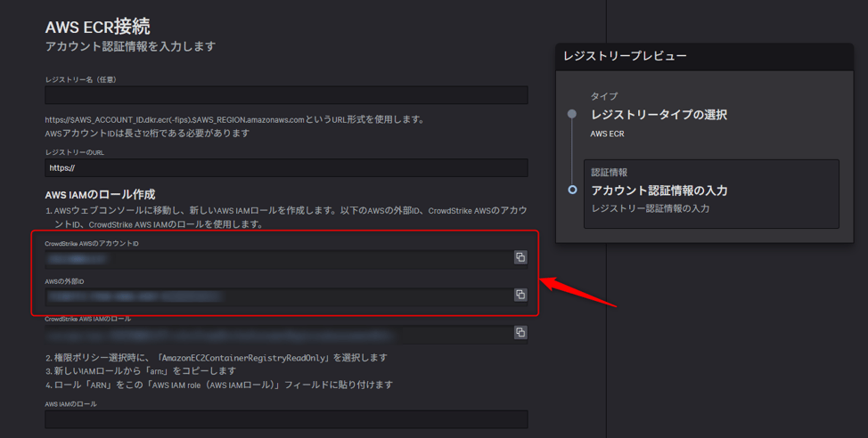The image size is (868, 438).
Task: Click the AWS IAMのロール作成 heading
Action: pyautogui.click(x=100, y=194)
